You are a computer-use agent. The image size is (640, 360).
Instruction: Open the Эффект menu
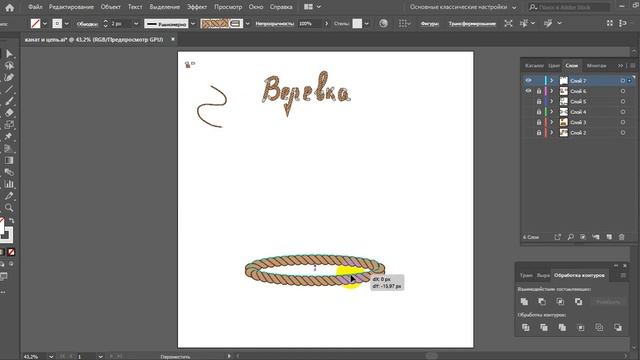(197, 7)
